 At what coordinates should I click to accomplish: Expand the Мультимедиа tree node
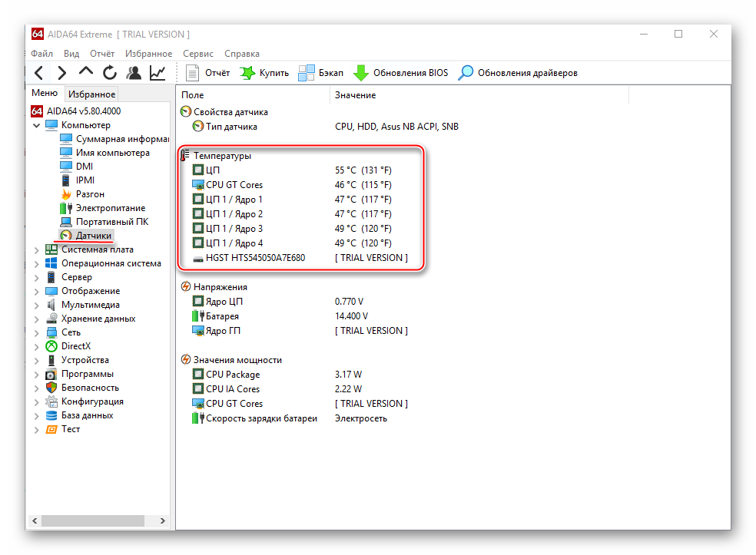coord(37,305)
